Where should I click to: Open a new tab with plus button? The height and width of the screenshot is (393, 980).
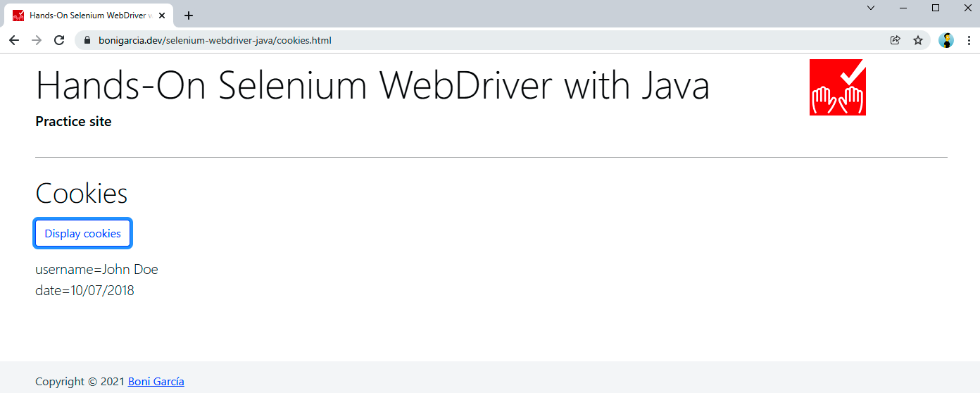coord(189,15)
